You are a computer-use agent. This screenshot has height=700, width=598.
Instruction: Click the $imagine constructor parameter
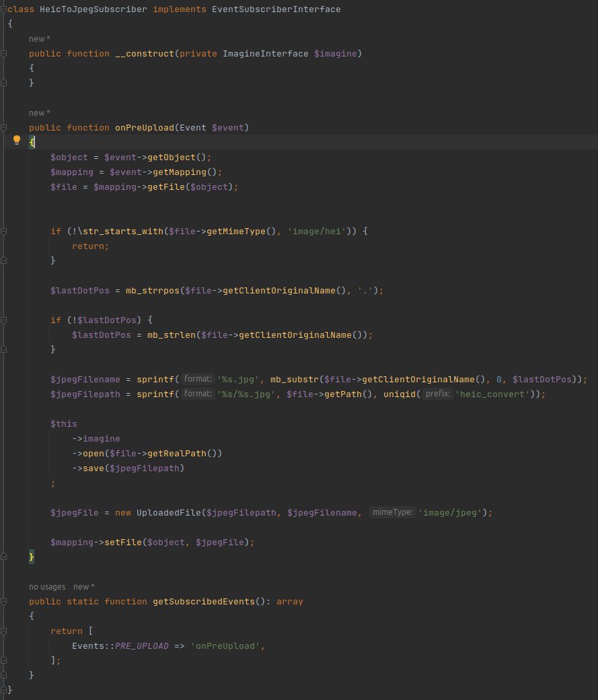[336, 54]
